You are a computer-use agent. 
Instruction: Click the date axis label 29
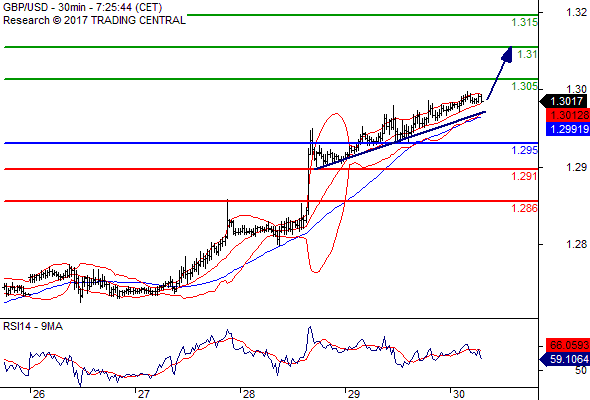pyautogui.click(x=354, y=394)
